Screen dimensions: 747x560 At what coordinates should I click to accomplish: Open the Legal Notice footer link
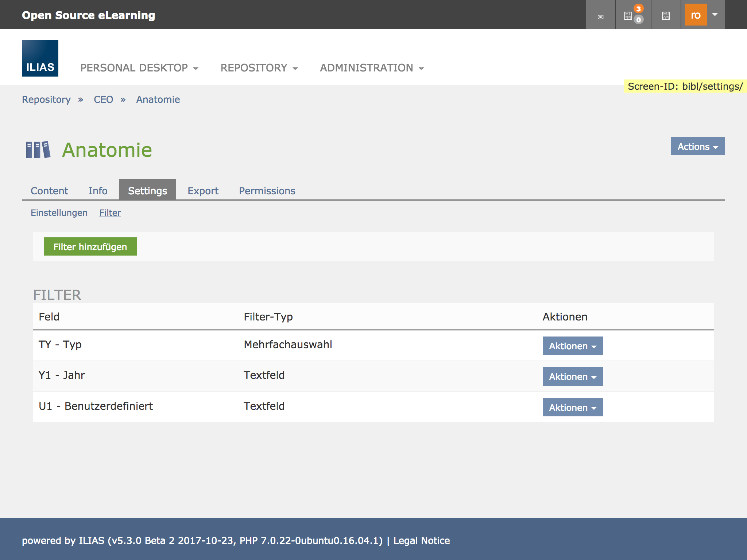click(421, 541)
